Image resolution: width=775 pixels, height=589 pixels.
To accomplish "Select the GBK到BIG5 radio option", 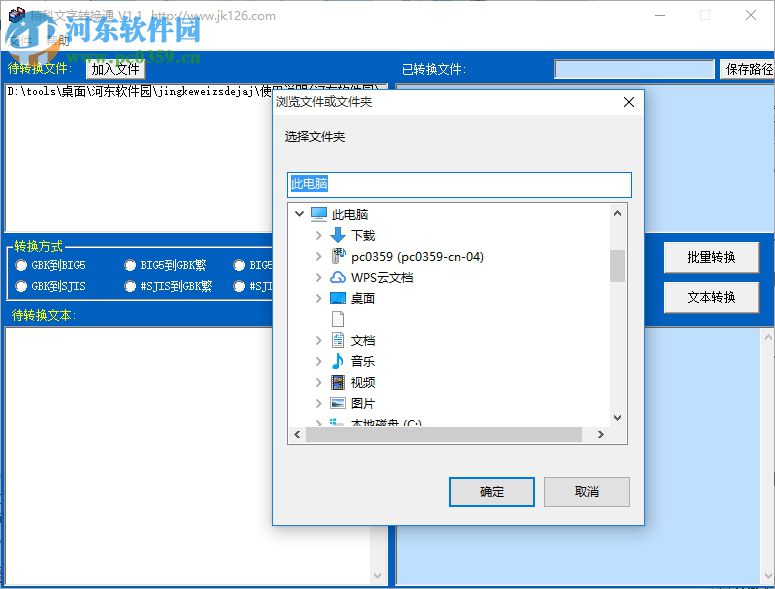I will (x=21, y=265).
